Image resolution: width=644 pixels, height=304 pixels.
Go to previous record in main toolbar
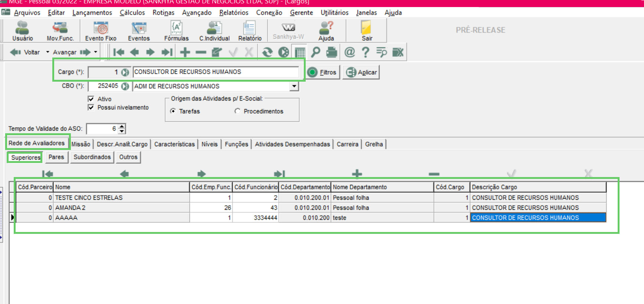(135, 52)
